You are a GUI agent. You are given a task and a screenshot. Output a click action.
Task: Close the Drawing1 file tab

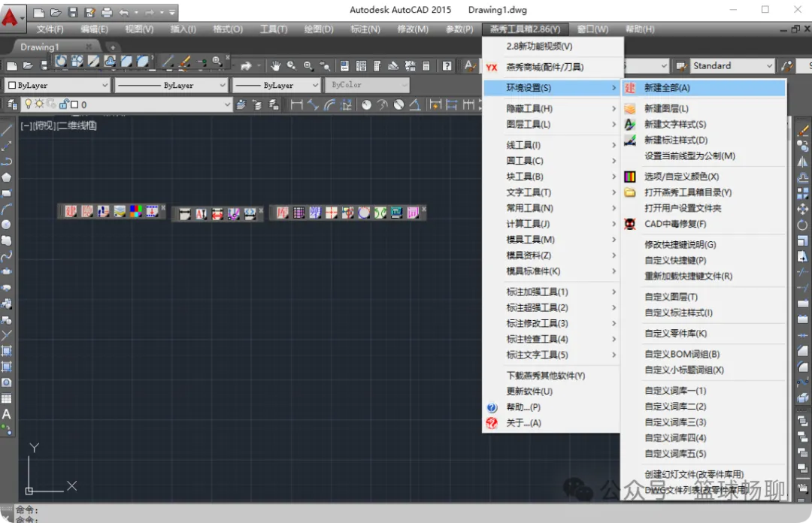point(89,47)
